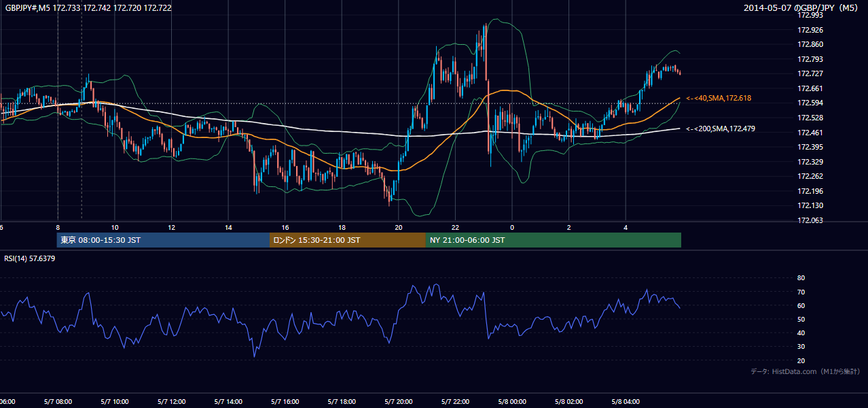Click the RSI(14) 57.6379 indicator label
868x408 pixels.
[x=30, y=258]
